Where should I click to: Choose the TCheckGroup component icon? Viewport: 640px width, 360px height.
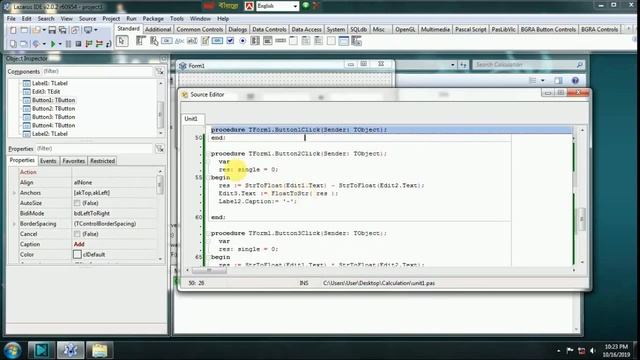pos(318,41)
